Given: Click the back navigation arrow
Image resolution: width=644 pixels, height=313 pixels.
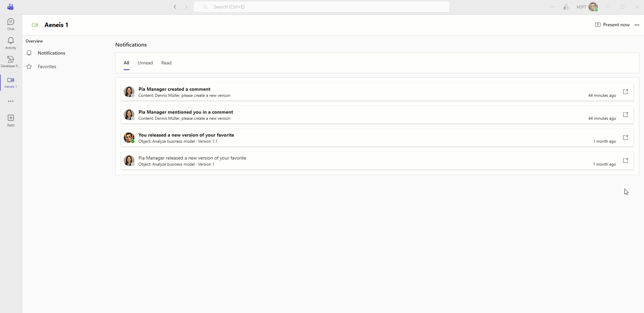Looking at the screenshot, I should coord(175,7).
